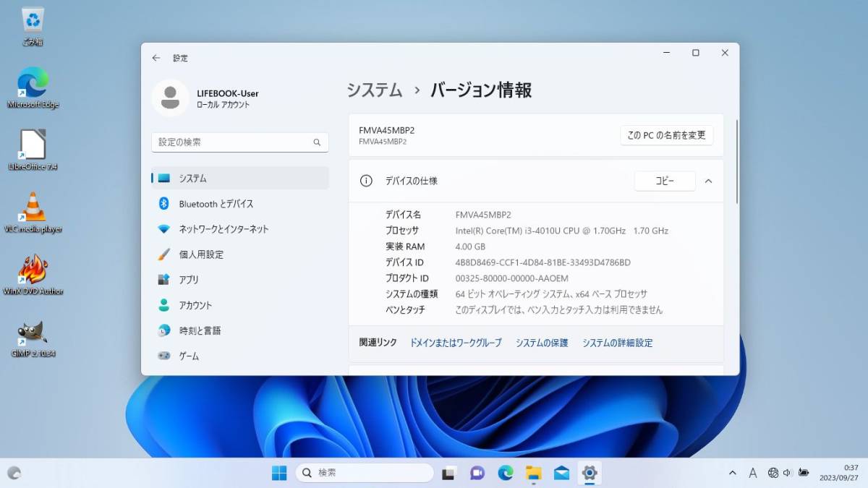Launch Edge from the taskbar

pyautogui.click(x=506, y=473)
